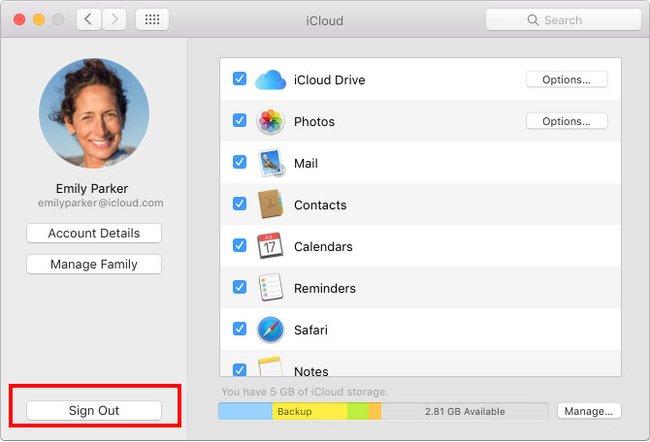Open Photos Options
This screenshot has width=650, height=442.
[567, 121]
